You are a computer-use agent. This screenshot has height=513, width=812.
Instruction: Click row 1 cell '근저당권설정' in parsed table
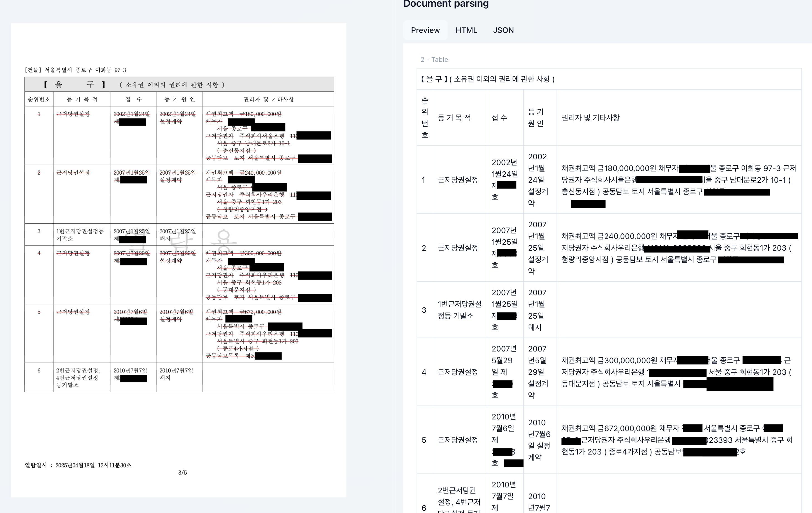point(458,180)
